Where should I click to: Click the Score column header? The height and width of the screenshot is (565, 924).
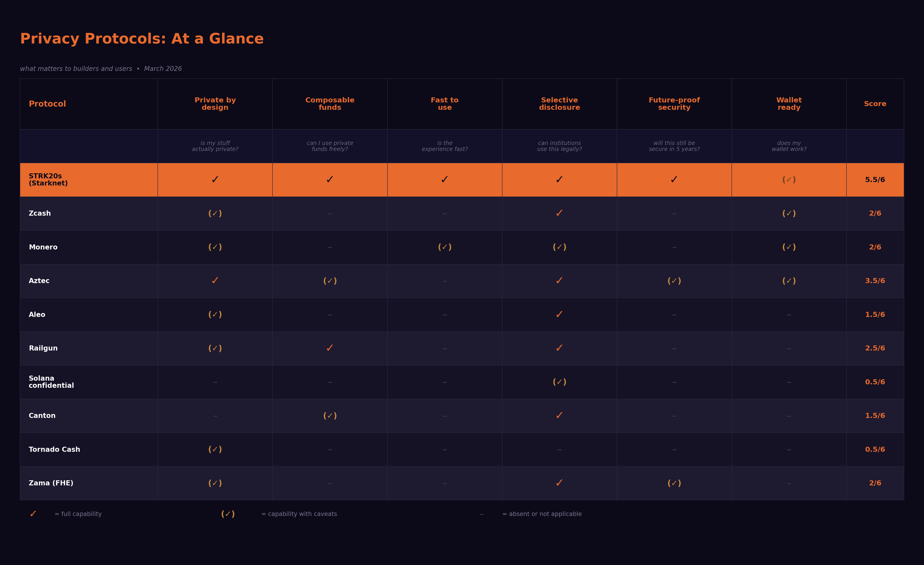click(875, 104)
